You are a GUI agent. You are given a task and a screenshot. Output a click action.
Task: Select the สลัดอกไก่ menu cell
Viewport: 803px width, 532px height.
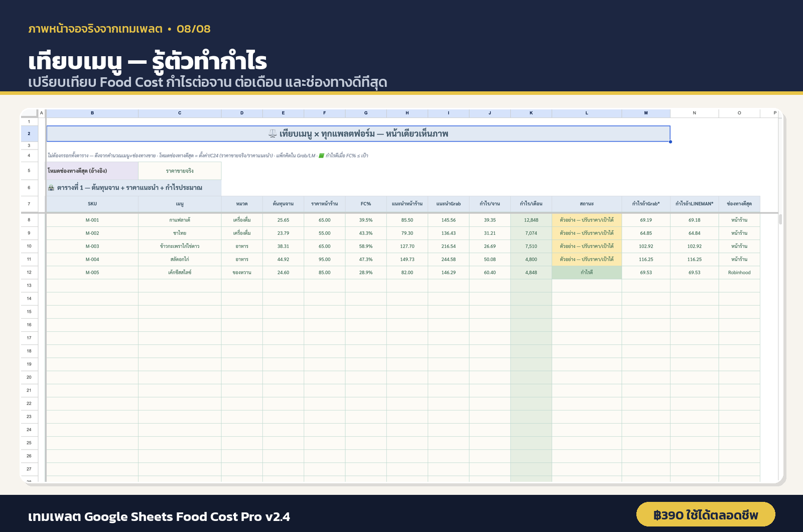tap(180, 259)
